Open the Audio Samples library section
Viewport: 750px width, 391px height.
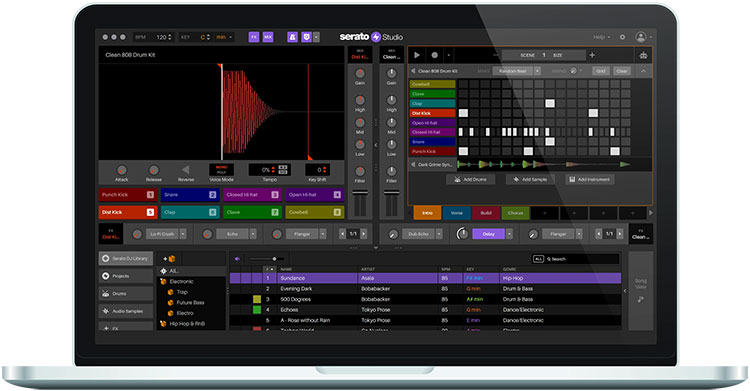[126, 311]
